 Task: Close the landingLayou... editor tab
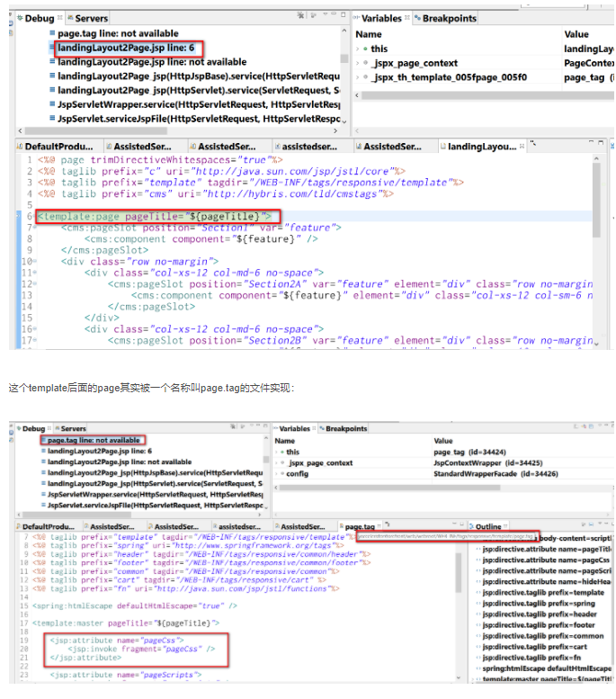coord(522,146)
